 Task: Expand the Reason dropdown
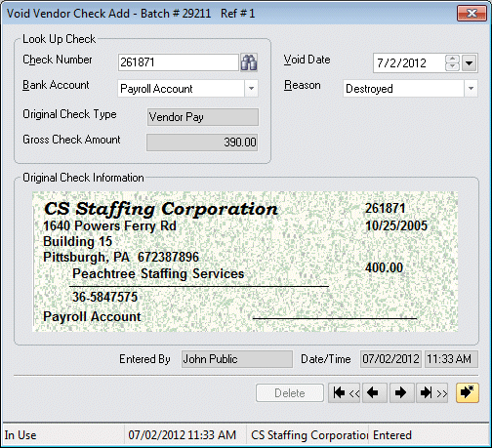point(471,89)
